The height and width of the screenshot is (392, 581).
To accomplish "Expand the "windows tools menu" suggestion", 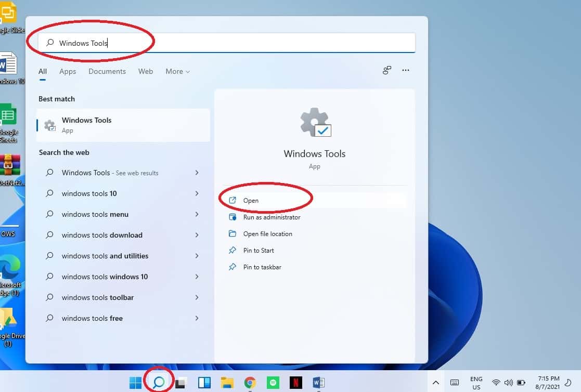I will pos(197,214).
